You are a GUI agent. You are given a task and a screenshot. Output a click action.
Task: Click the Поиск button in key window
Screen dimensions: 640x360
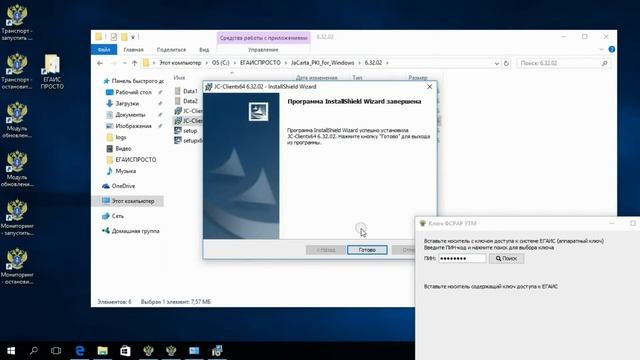click(x=507, y=258)
